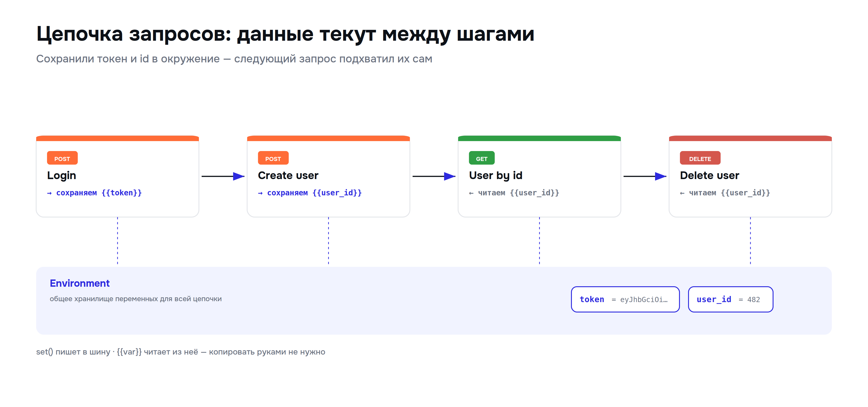Click the Environment heading

click(x=80, y=283)
